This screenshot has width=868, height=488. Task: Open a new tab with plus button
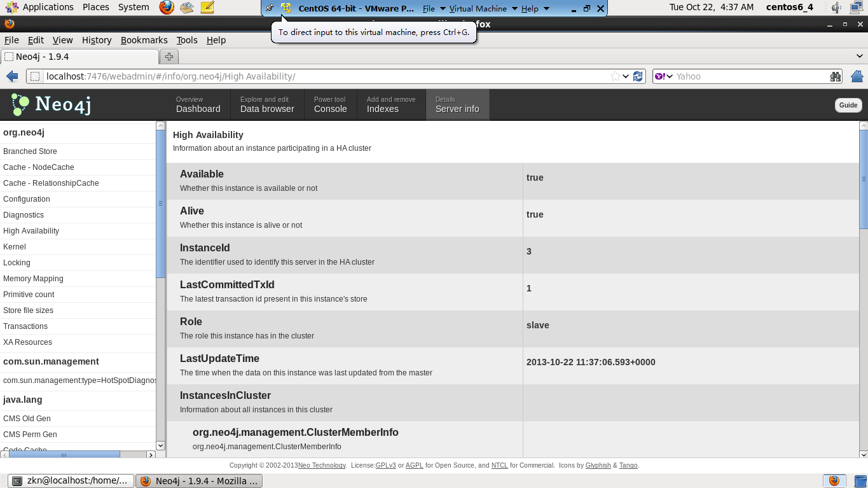point(169,57)
